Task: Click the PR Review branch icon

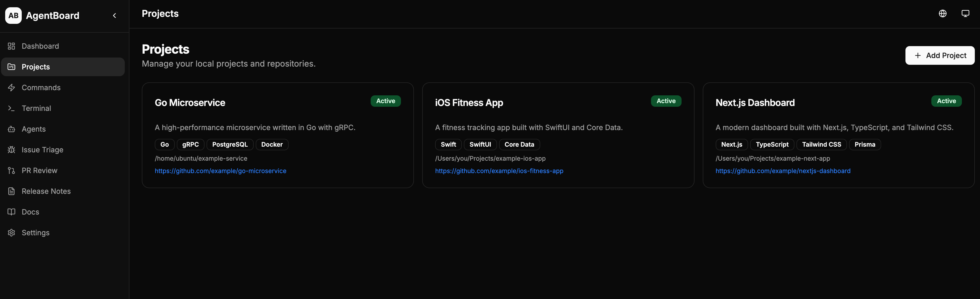Action: 11,171
